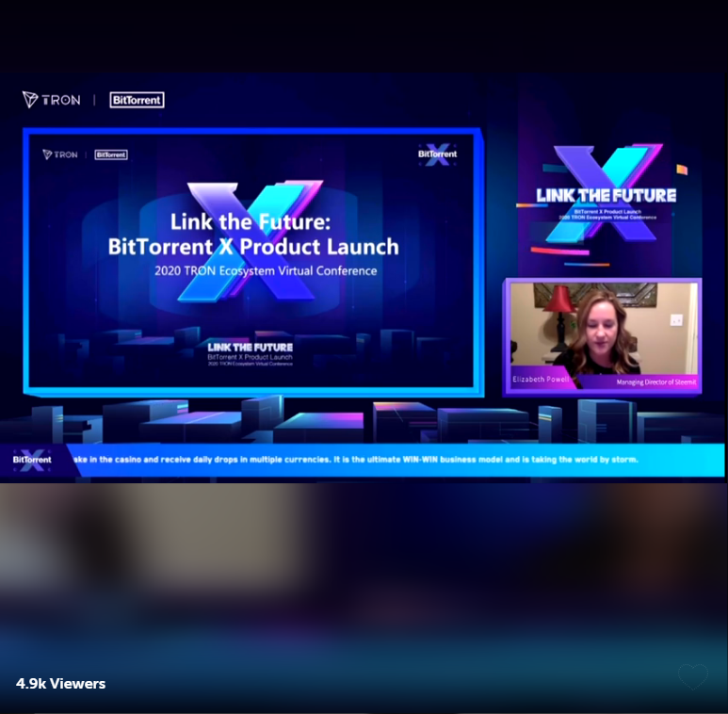This screenshot has width=728, height=714.
Task: Click "2020 TRON Ecosystem Virtual Conference" subtitle
Action: point(266,270)
